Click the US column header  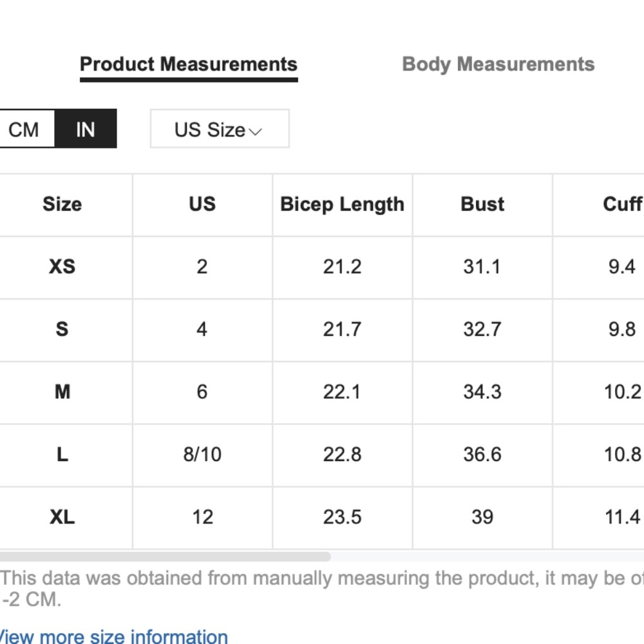[x=202, y=204]
